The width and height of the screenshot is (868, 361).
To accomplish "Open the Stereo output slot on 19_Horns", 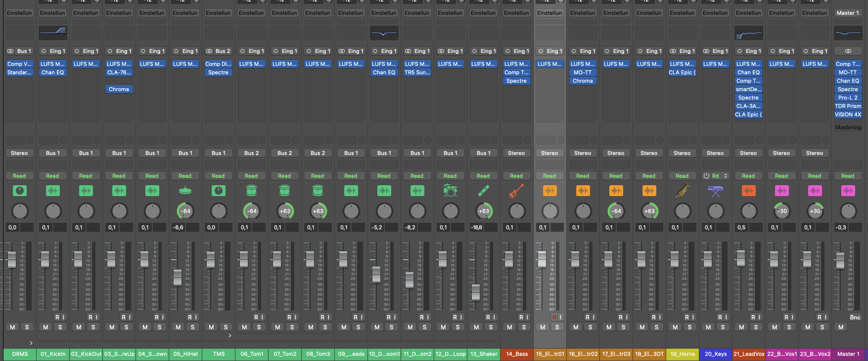I will click(682, 153).
